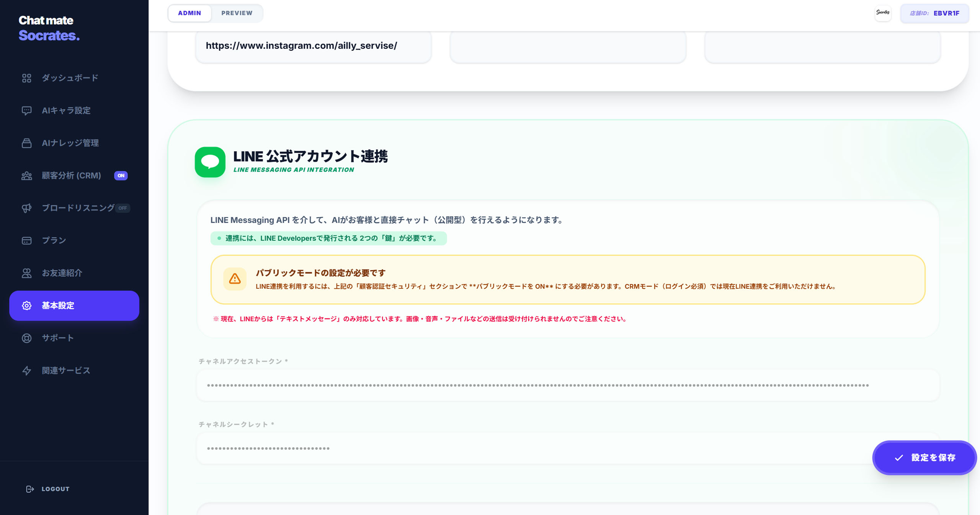
Task: Click the LINE Messaging API description sentence
Action: click(x=387, y=220)
